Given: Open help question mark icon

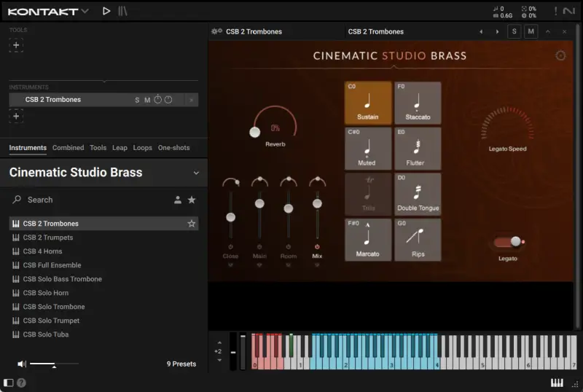Looking at the screenshot, I should coord(22,383).
